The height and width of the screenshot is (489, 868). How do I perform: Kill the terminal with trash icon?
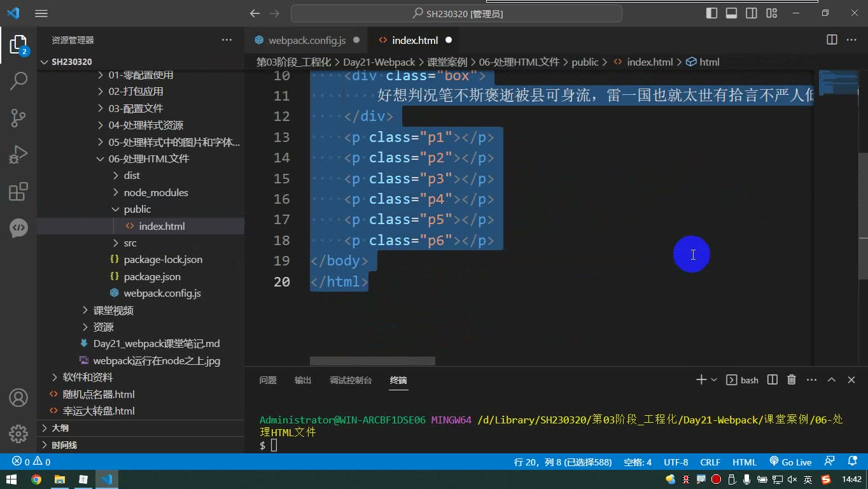(x=792, y=379)
